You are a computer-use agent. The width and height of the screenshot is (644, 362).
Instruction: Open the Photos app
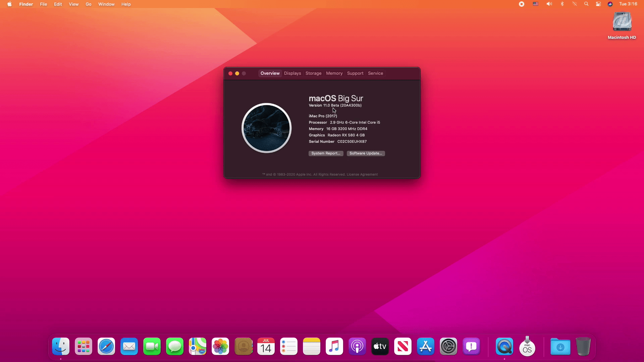coord(220,347)
